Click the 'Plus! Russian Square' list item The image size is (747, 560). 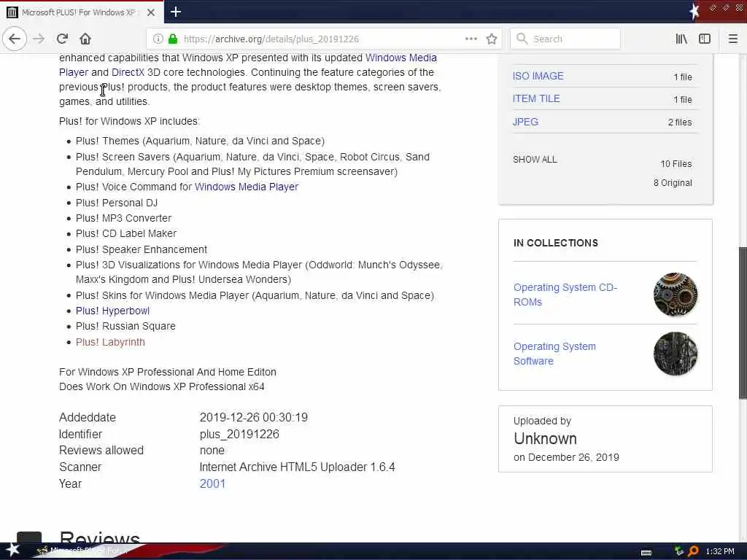pos(125,326)
